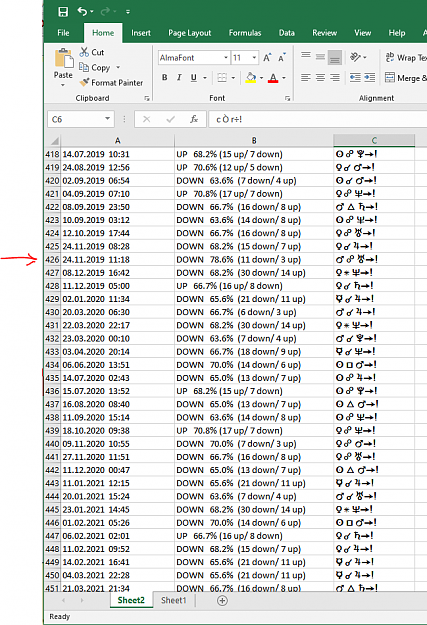Click the Paste clipboard icon
The image size is (427, 625).
(x=63, y=59)
